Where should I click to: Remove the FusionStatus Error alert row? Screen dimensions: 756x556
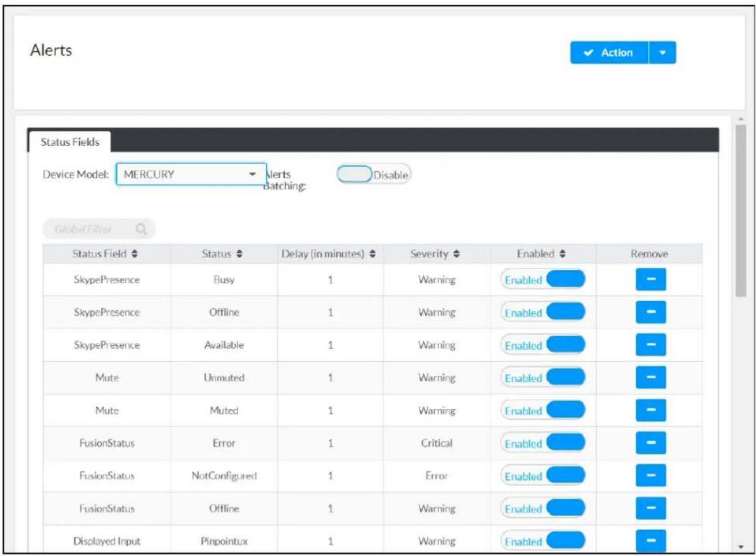[651, 443]
